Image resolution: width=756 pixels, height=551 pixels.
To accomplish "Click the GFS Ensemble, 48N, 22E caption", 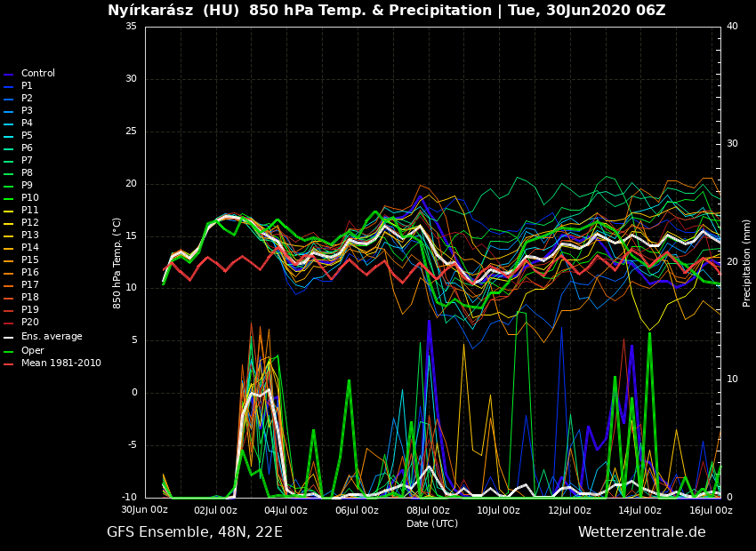I will point(195,532).
